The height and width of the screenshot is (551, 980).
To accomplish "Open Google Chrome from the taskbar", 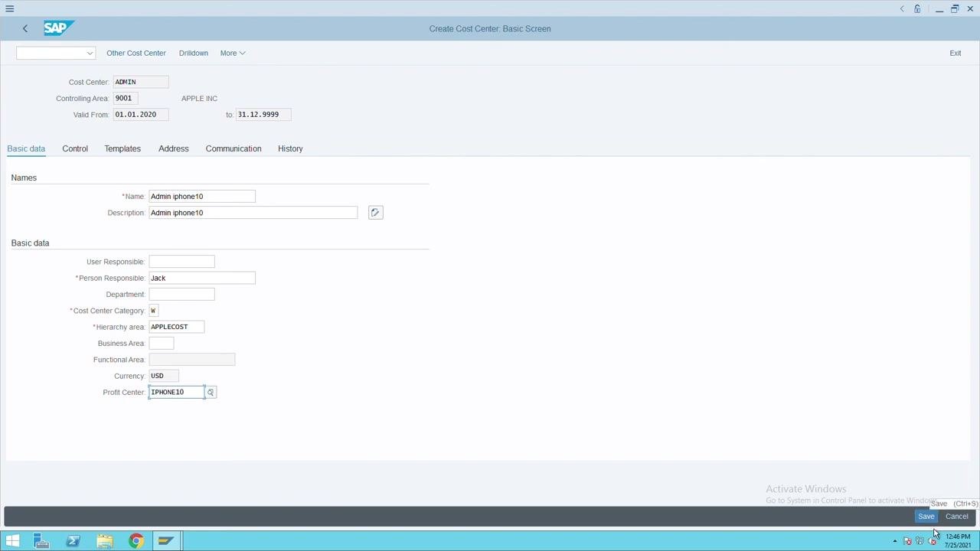I will tap(136, 541).
